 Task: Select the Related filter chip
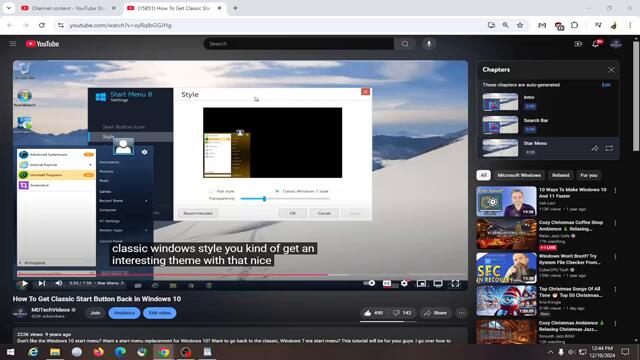[560, 175]
